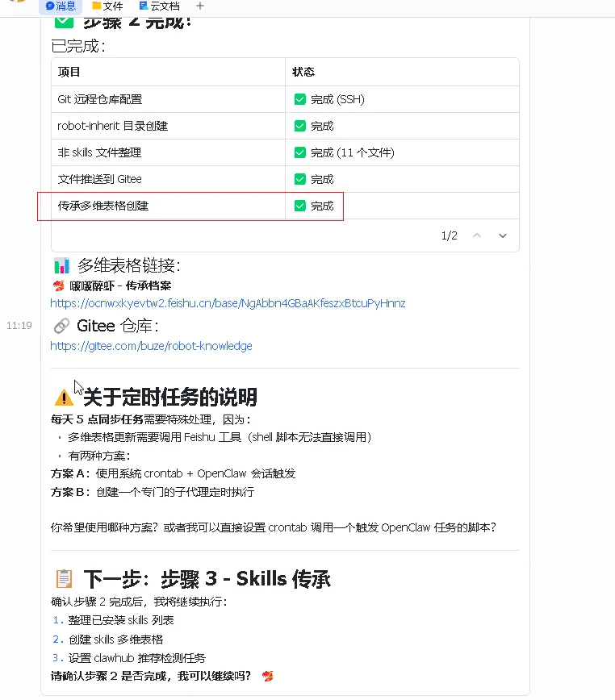
Task: Click the bar chart icon beside 多维表格链接
Action: [x=61, y=265]
